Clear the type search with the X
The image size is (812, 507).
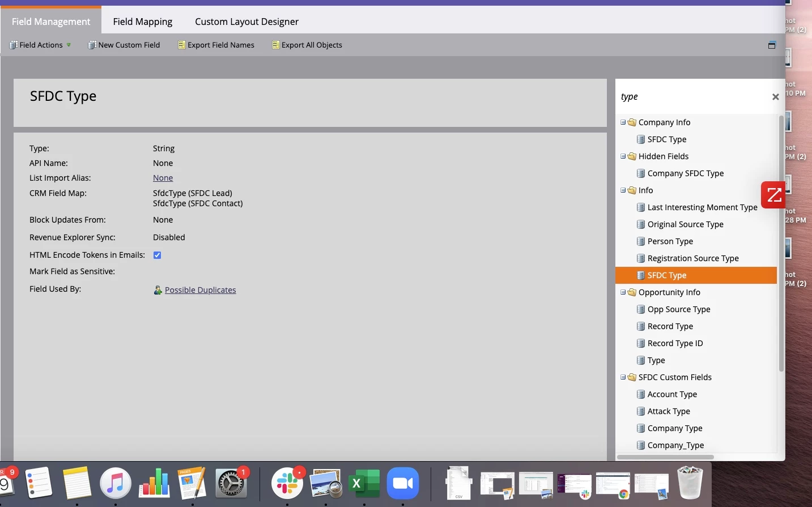point(776,97)
